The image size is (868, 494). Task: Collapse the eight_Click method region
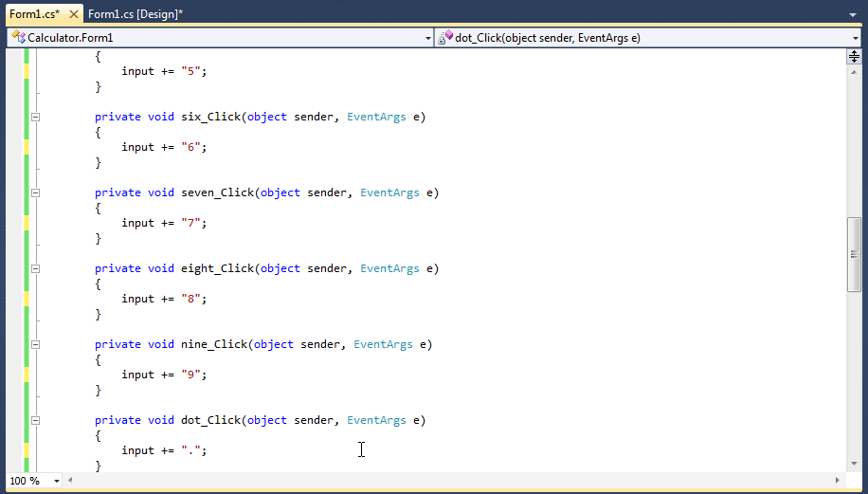point(35,268)
